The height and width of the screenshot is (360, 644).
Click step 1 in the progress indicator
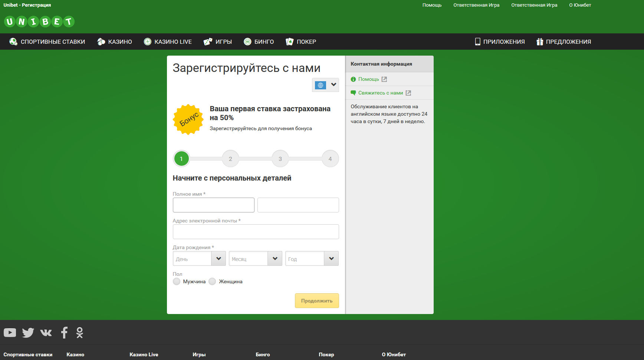tap(181, 159)
